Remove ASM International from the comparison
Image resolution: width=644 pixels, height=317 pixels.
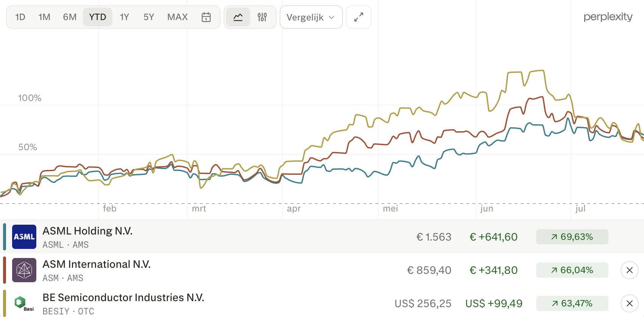(x=630, y=270)
